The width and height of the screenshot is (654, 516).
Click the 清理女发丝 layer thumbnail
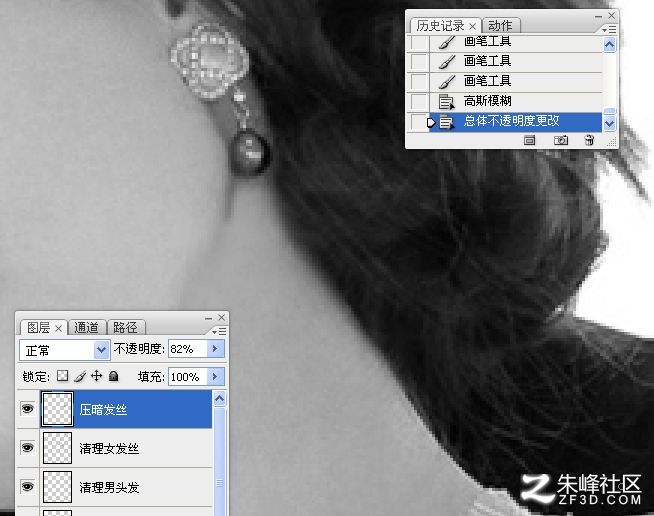point(58,448)
